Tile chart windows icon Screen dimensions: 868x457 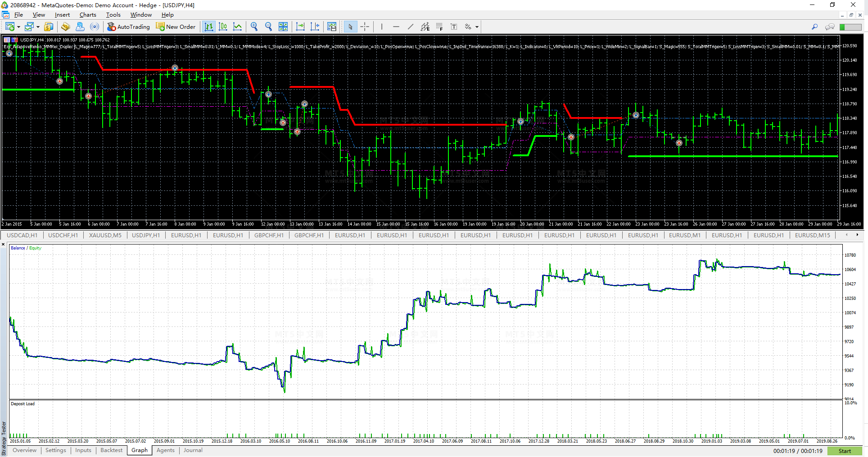(x=283, y=27)
